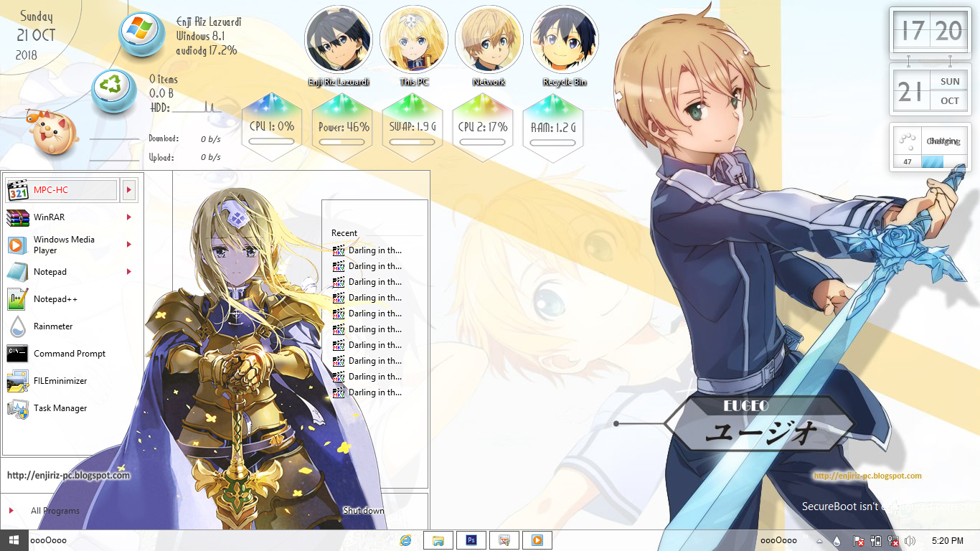Click the CPU 2: 17% hexagon meter

[x=483, y=127]
